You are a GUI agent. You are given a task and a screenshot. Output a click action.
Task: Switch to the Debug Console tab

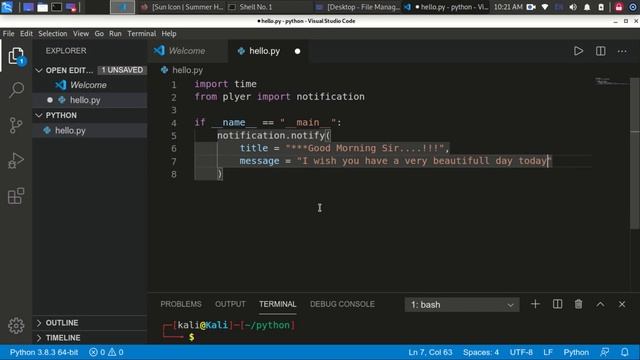click(342, 304)
